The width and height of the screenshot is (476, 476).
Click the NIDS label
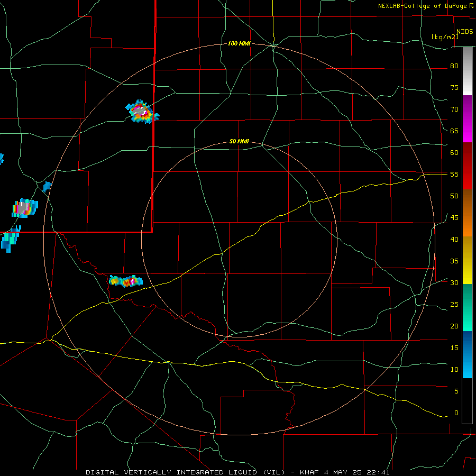465,32
